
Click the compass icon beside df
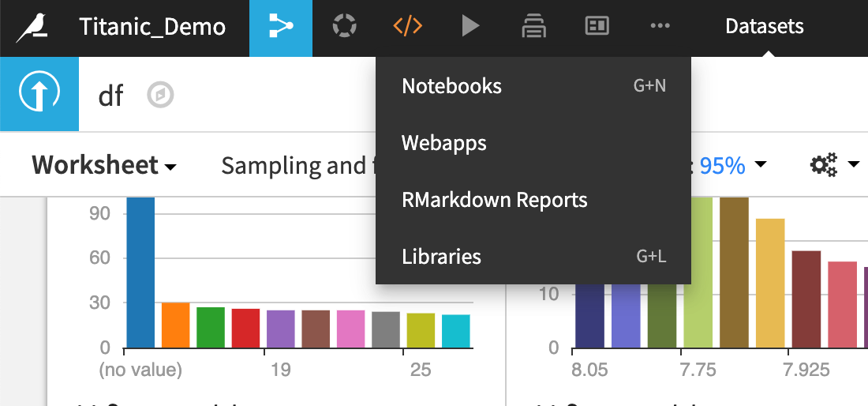pos(160,96)
